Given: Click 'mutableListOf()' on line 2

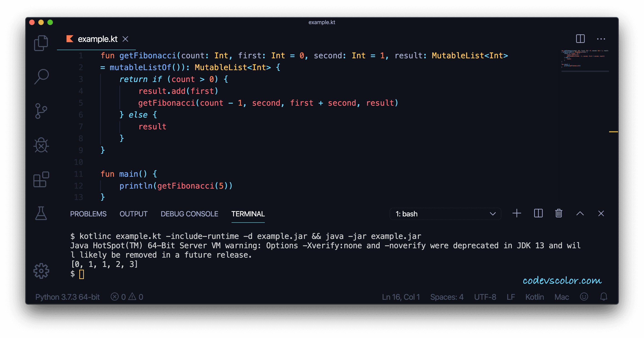Looking at the screenshot, I should pyautogui.click(x=147, y=67).
